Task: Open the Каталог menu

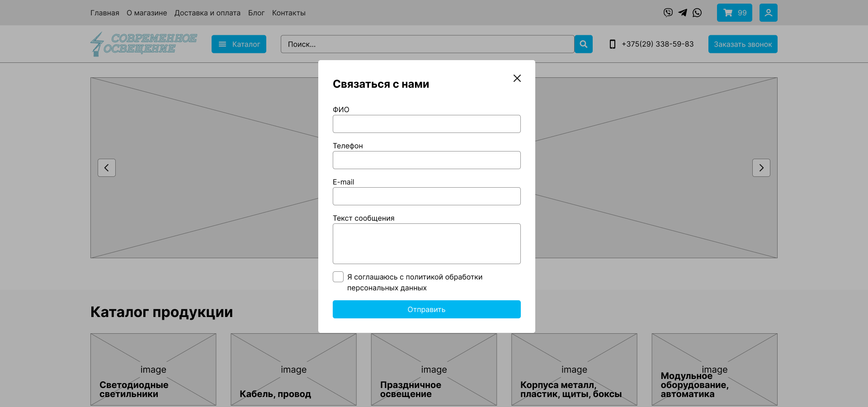Action: 239,44
